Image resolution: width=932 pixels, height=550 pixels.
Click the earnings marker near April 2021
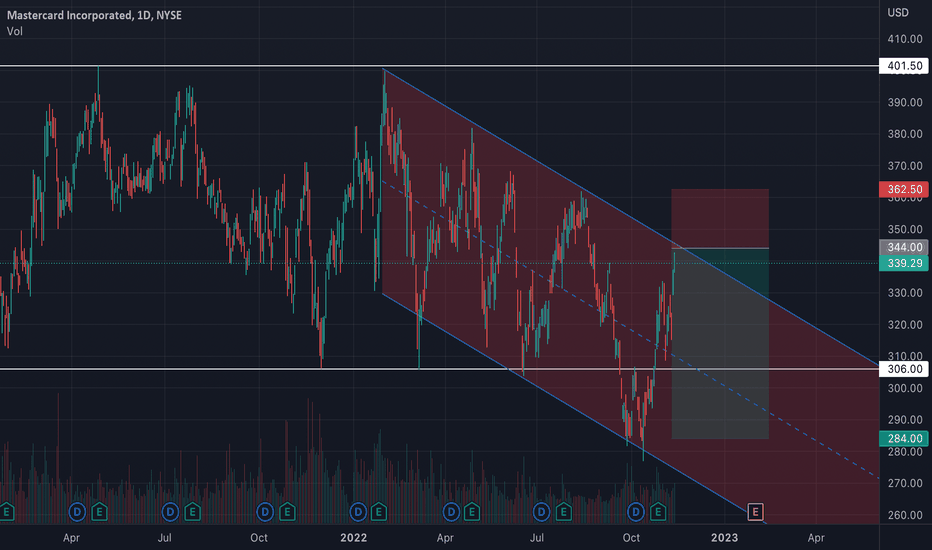point(99,511)
